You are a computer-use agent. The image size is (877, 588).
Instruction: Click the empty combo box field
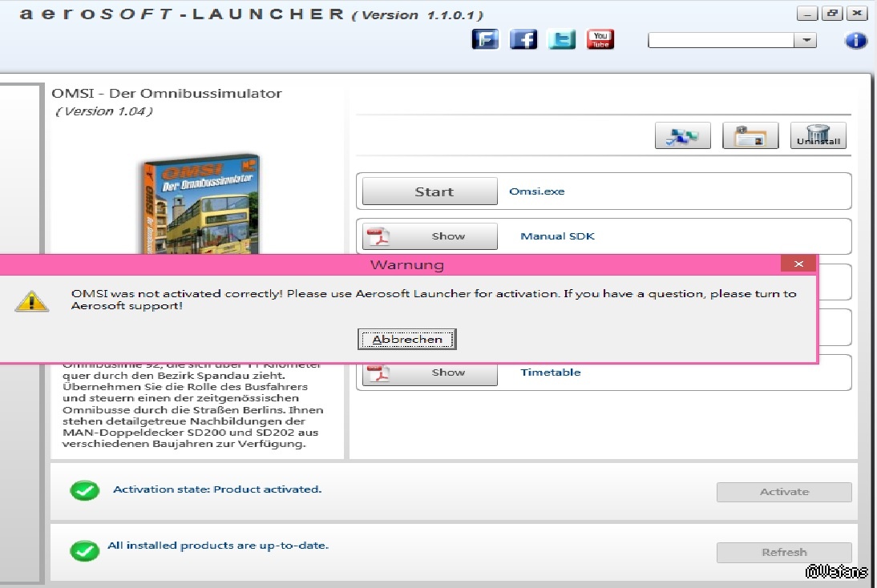tap(721, 40)
